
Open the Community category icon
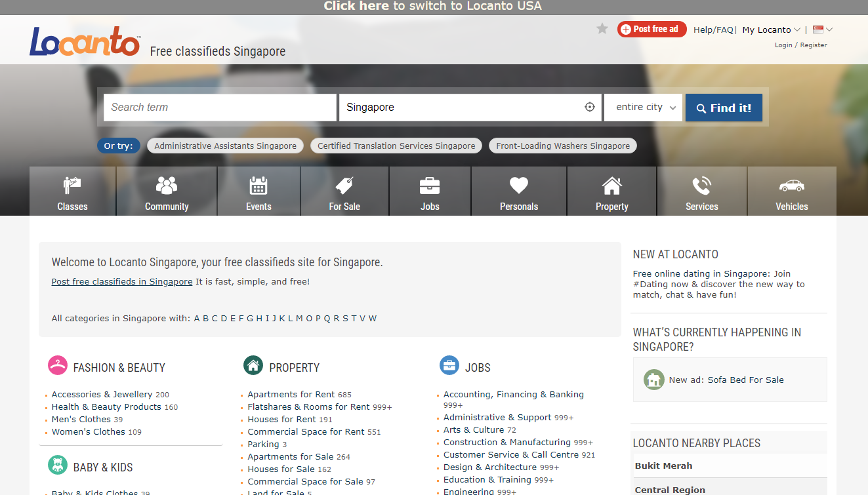[x=167, y=186]
